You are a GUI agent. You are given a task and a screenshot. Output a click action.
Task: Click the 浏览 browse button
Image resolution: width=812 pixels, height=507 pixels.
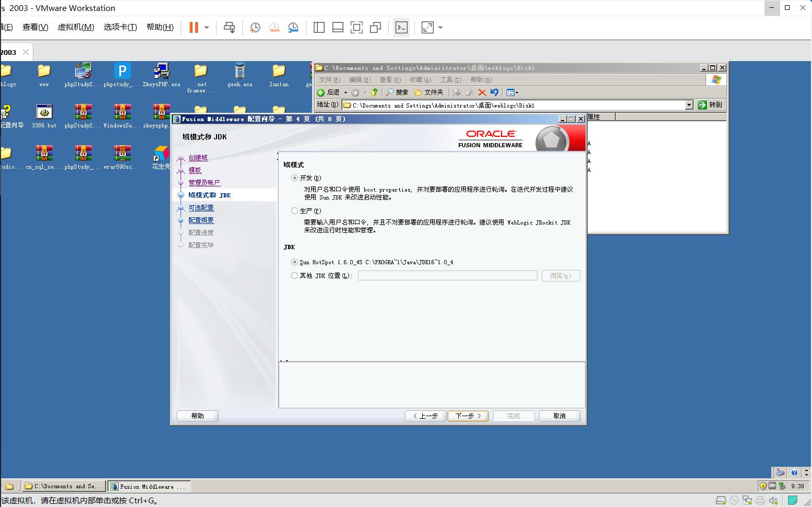point(560,276)
